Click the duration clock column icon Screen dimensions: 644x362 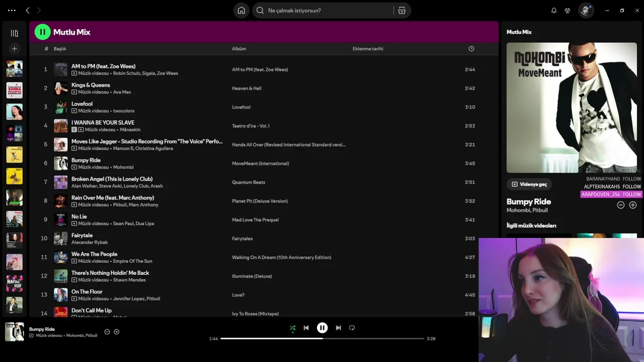point(471,49)
